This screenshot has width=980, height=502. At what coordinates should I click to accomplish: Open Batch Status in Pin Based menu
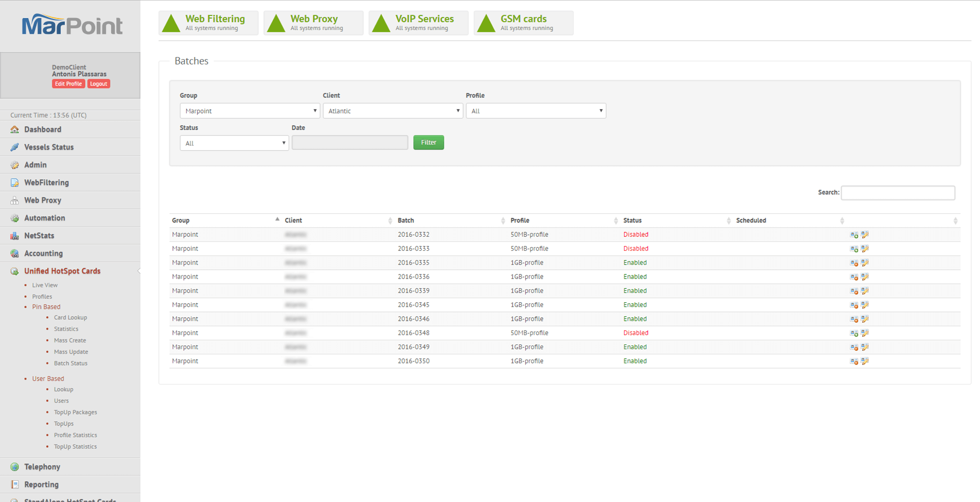coord(70,363)
